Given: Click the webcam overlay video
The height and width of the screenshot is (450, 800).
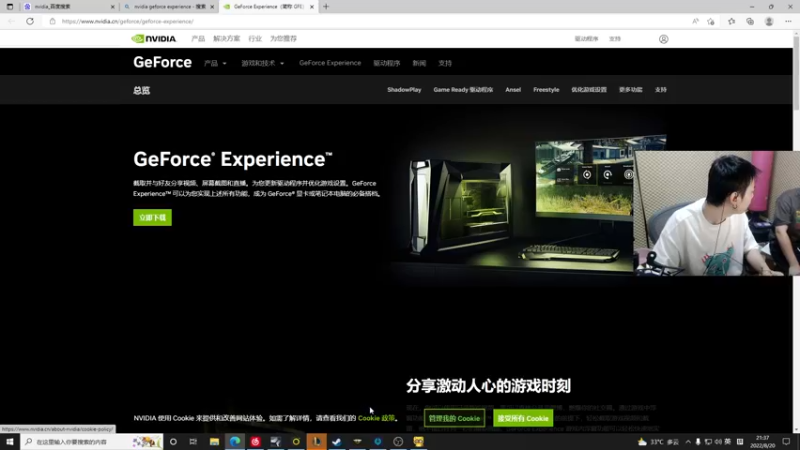Looking at the screenshot, I should pyautogui.click(x=716, y=213).
